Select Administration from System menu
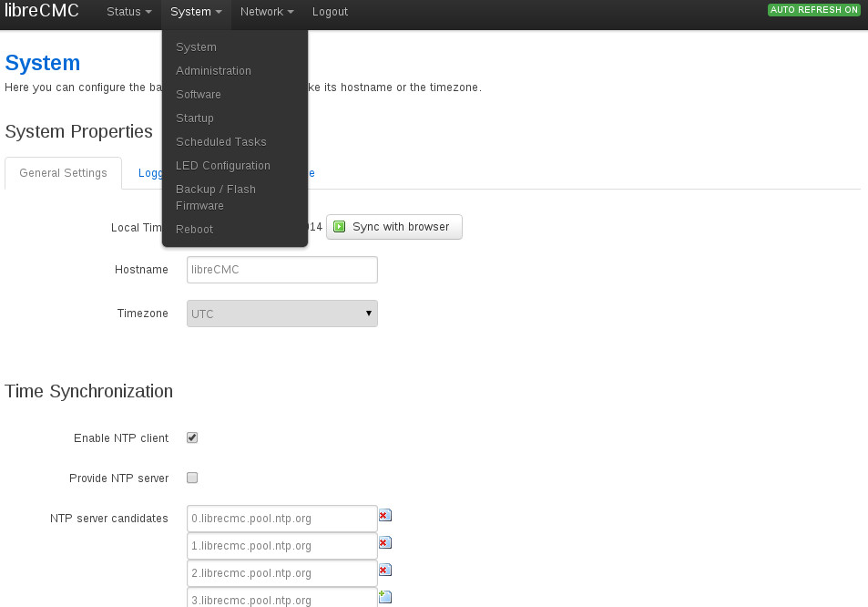Screen dimensions: 868x607 coord(213,71)
